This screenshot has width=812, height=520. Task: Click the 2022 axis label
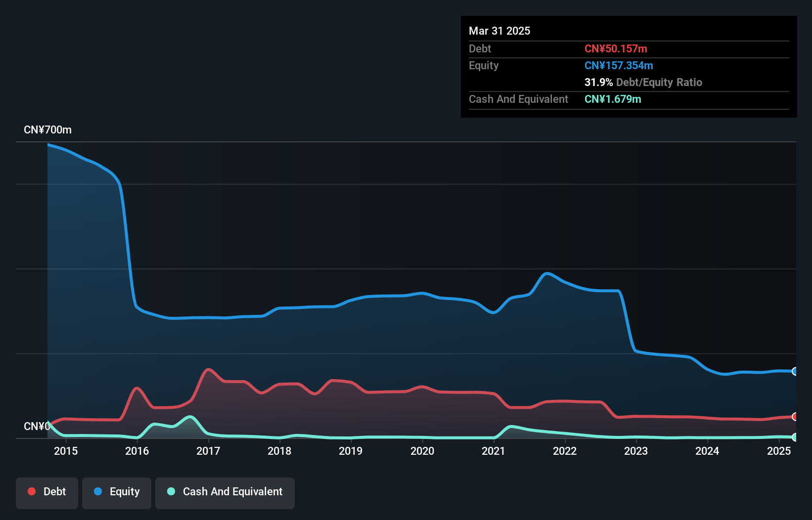[565, 451]
